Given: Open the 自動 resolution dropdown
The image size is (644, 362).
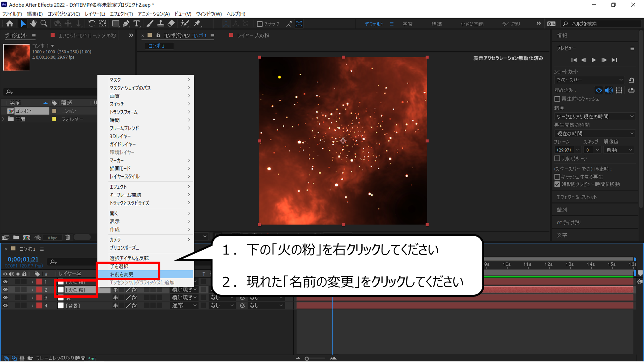Looking at the screenshot, I should click(619, 150).
